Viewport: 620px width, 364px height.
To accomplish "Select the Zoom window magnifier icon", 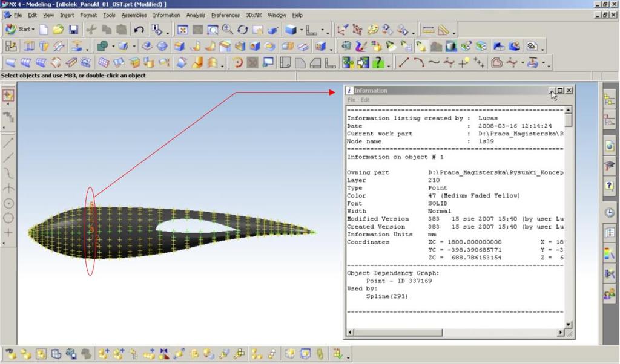I will coord(213,30).
